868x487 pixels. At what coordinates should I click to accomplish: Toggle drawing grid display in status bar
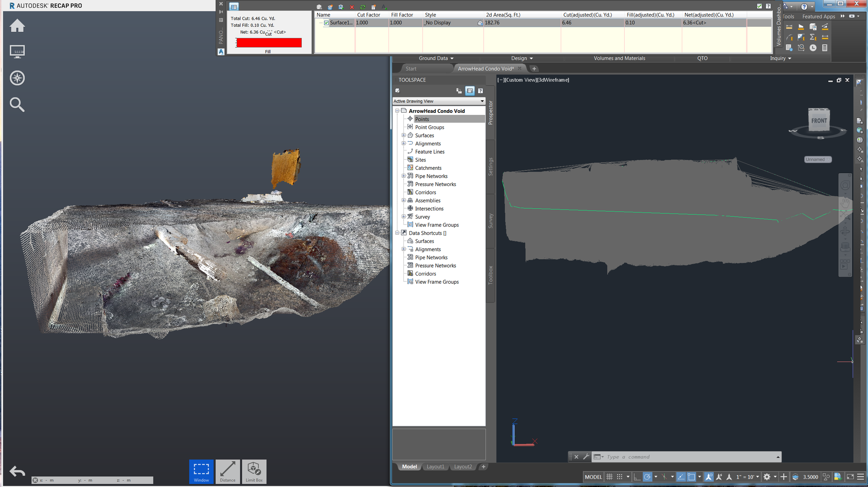[610, 477]
